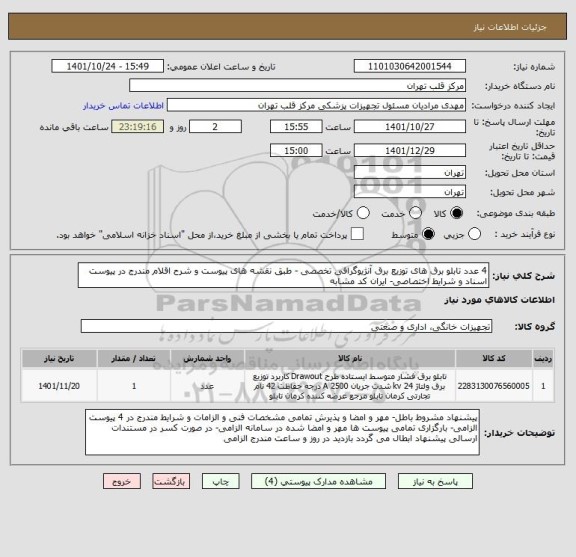576x557 pixels.
Task: Click the product name cell mentioning Drawout
Action: [350, 386]
